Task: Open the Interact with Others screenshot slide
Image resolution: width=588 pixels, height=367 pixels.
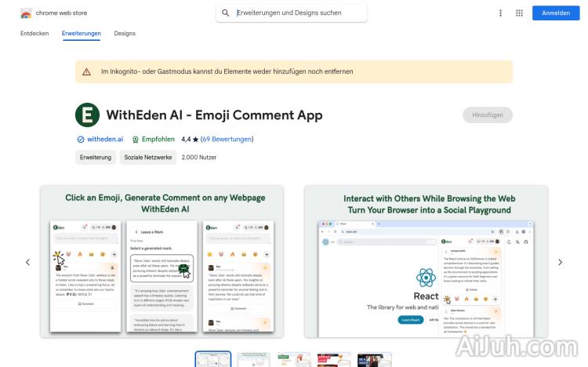Action: point(426,261)
